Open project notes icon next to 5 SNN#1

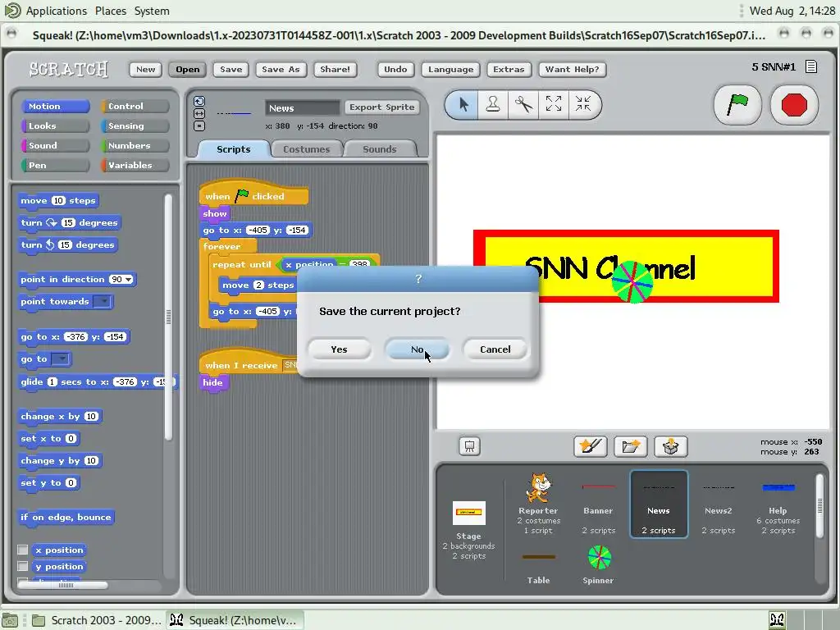(811, 67)
